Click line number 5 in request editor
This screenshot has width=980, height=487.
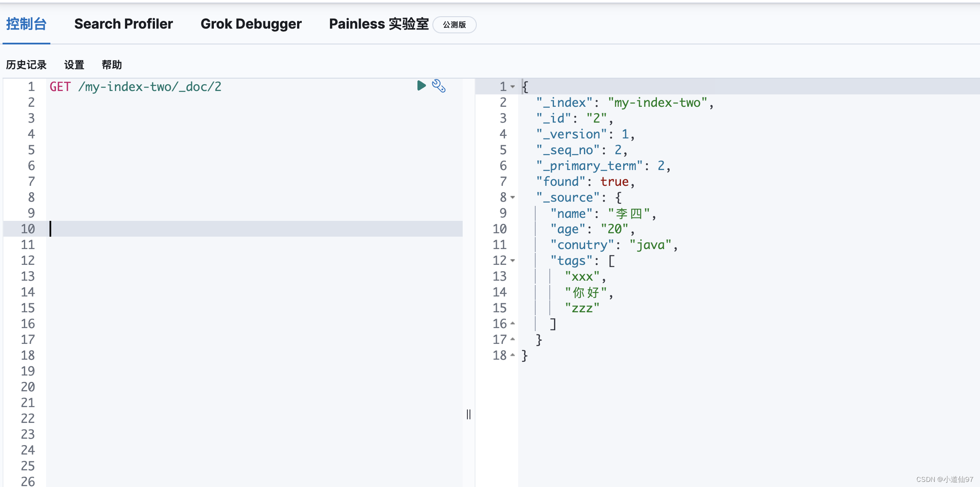click(31, 150)
